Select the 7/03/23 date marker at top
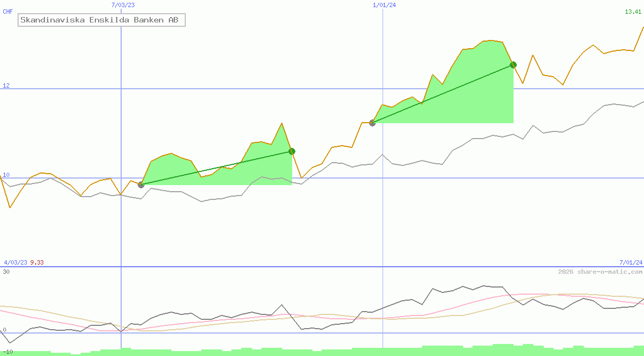The image size is (644, 356). point(122,5)
